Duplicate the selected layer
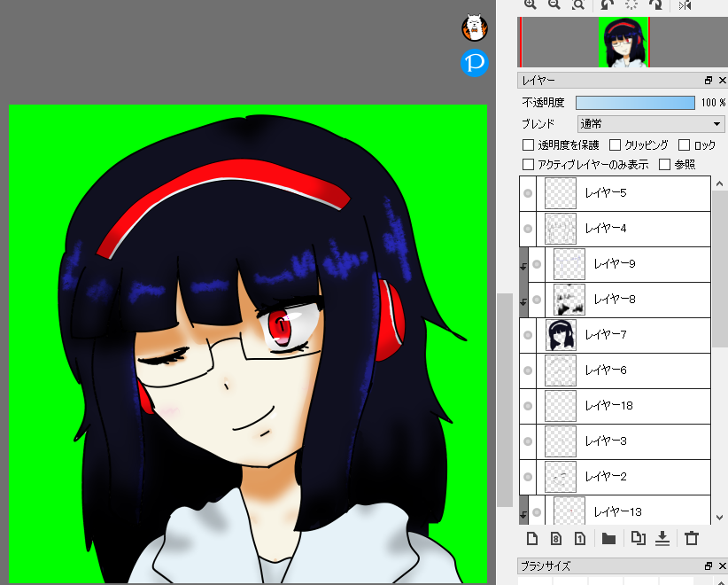Screen dimensions: 728x585 pos(639,538)
